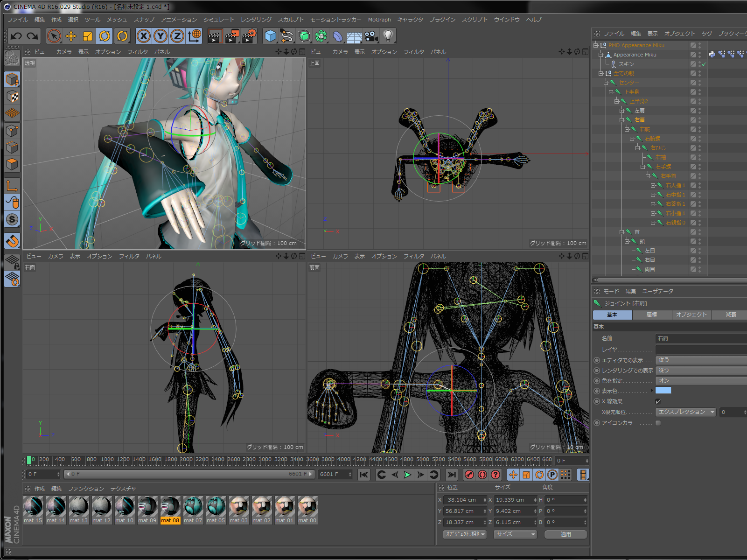Image resolution: width=747 pixels, height=560 pixels.
Task: Click the エディタでの表示 animation radio dot
Action: (x=597, y=360)
